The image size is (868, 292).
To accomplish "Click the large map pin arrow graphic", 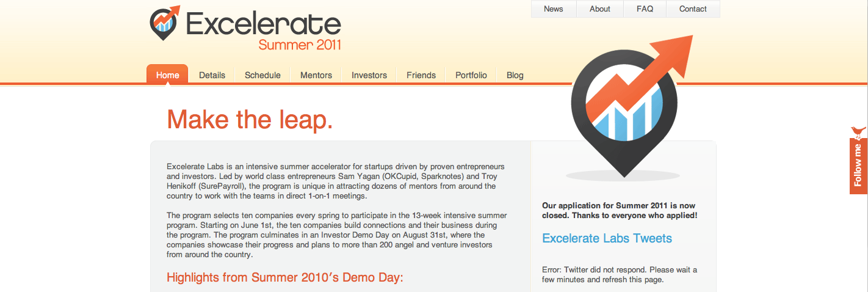I will (624, 110).
